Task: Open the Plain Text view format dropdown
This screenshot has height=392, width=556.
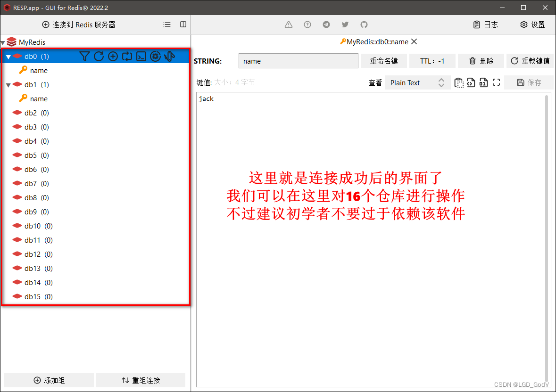Action: pyautogui.click(x=417, y=82)
